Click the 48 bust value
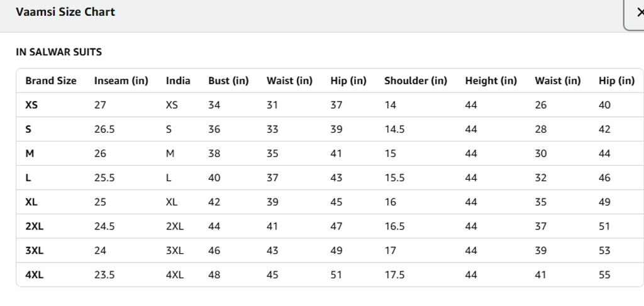The image size is (644, 306). pyautogui.click(x=214, y=275)
